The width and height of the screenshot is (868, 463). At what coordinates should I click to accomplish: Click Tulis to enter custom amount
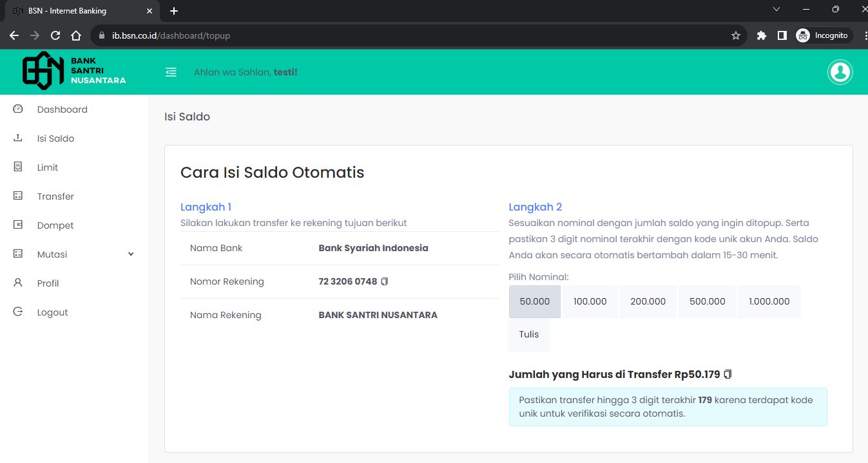pyautogui.click(x=529, y=334)
